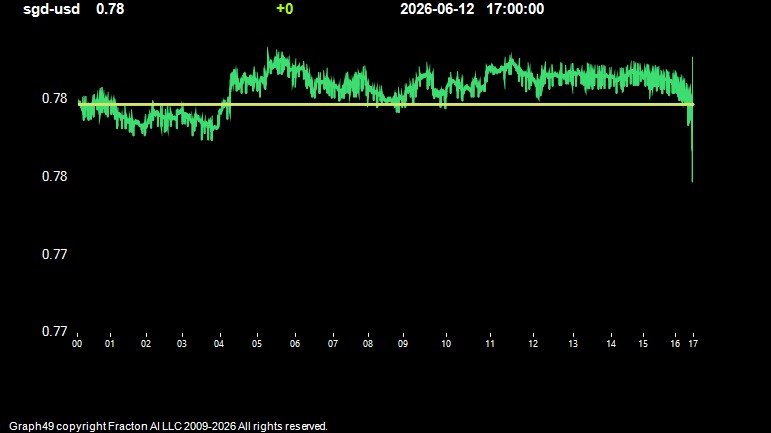771x433 pixels.
Task: Click the 11 hour tick label
Action: [x=490, y=344]
